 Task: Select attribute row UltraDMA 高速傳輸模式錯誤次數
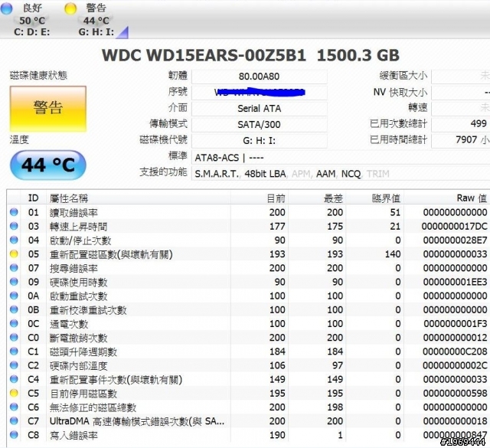pyautogui.click(x=248, y=420)
